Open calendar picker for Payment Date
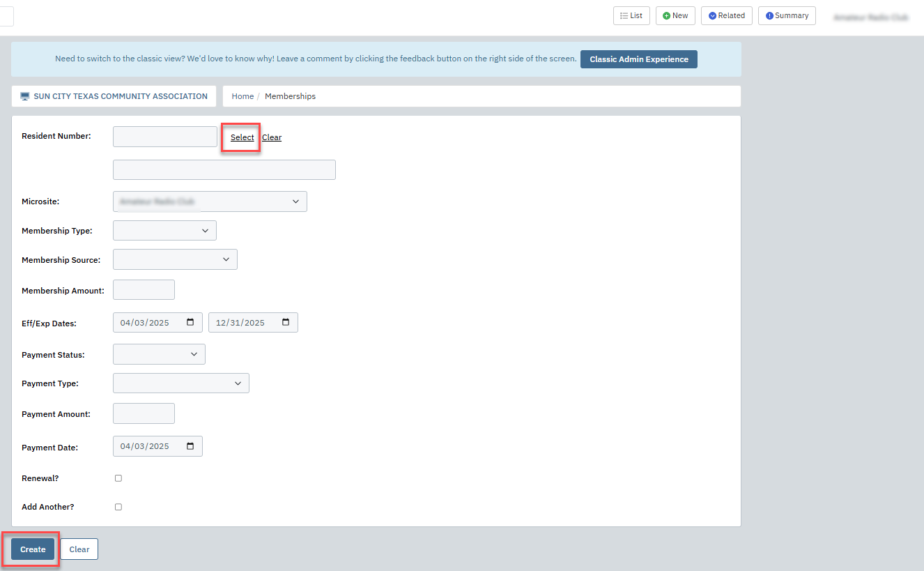This screenshot has height=571, width=924. pos(191,446)
